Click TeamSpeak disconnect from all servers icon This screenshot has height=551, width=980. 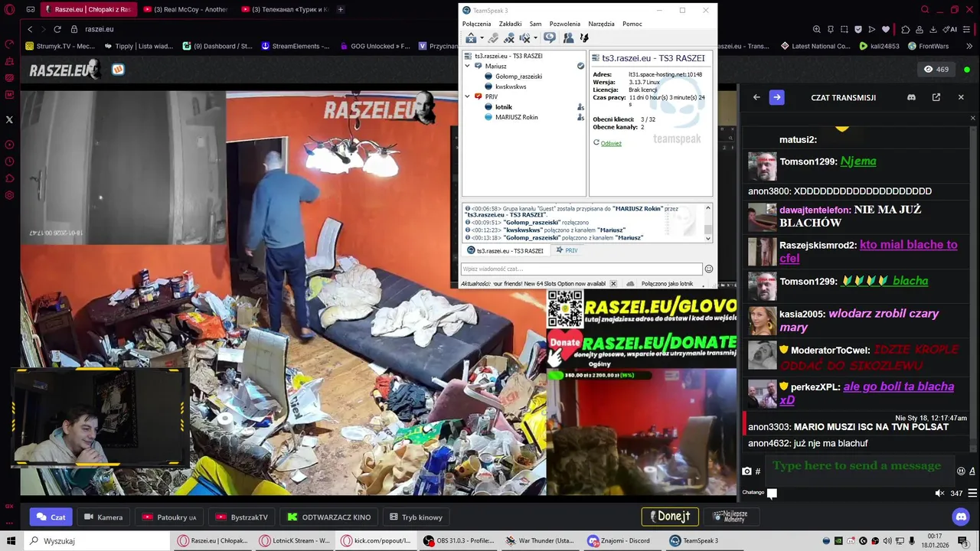[x=508, y=37]
